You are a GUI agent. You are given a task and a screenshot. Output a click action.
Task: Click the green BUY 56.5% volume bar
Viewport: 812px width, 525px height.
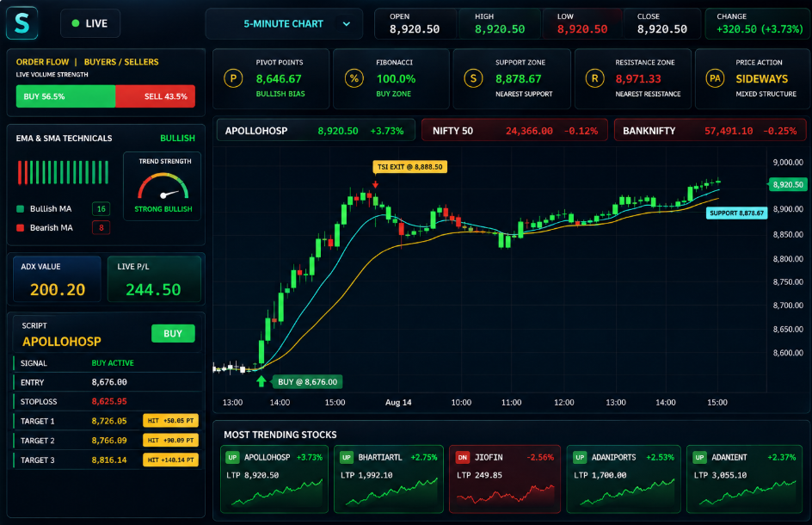pyautogui.click(x=65, y=96)
